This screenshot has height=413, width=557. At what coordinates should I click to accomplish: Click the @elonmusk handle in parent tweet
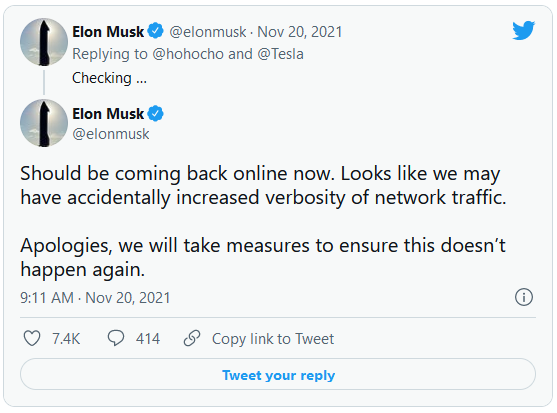pos(207,32)
